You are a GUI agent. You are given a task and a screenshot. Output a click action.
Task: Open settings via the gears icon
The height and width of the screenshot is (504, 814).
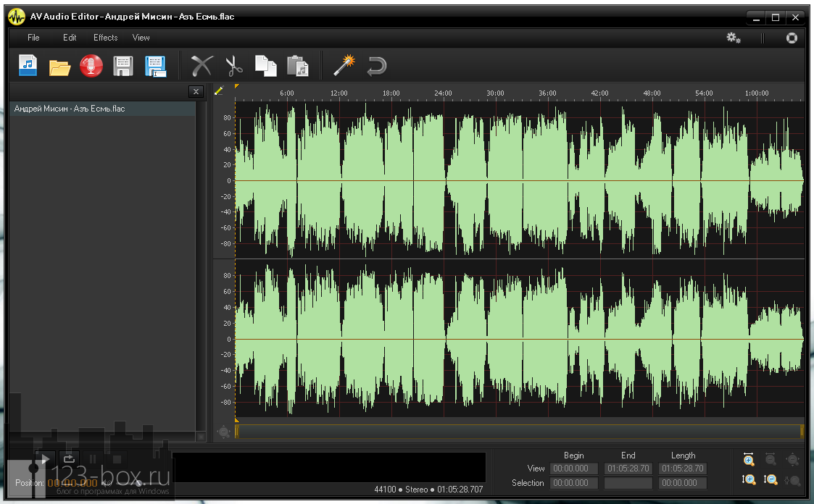pos(734,38)
